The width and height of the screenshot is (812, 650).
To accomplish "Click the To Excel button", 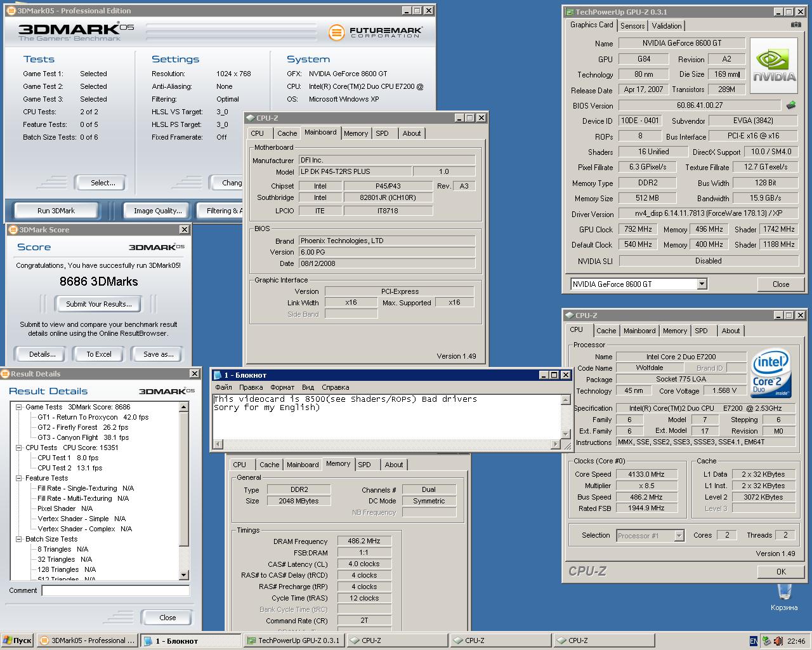I will (99, 354).
